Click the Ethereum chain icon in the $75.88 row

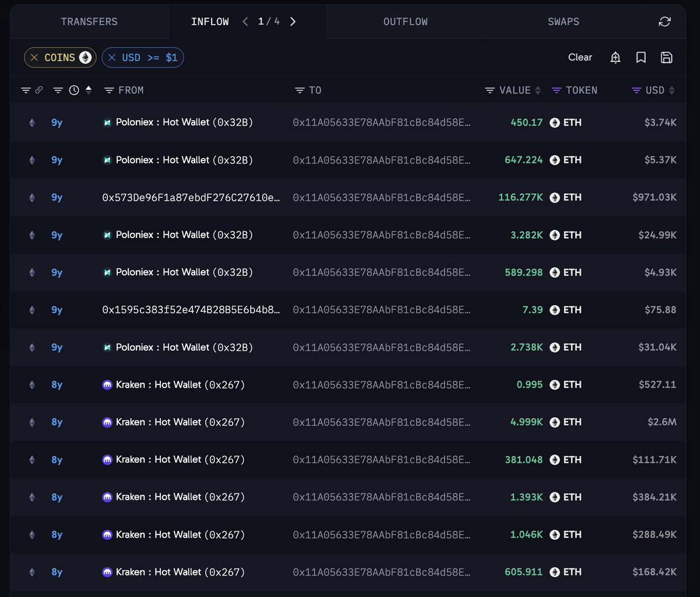pos(32,310)
